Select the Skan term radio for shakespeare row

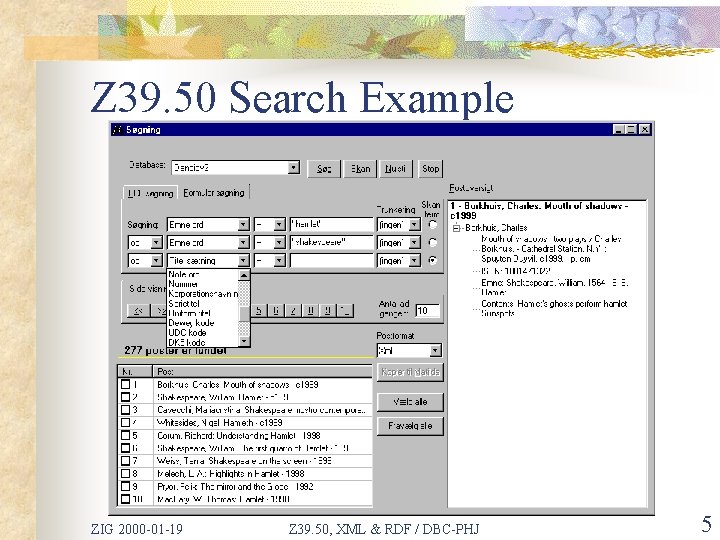(x=432, y=242)
